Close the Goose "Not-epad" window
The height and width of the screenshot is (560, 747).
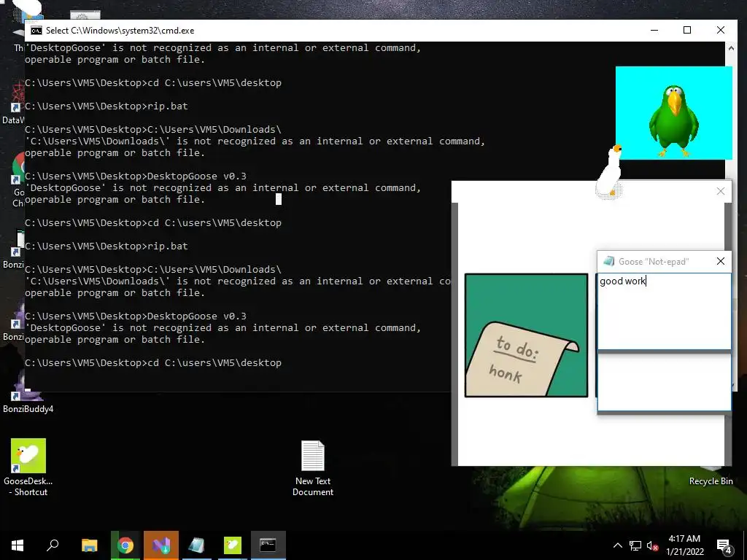click(x=720, y=261)
